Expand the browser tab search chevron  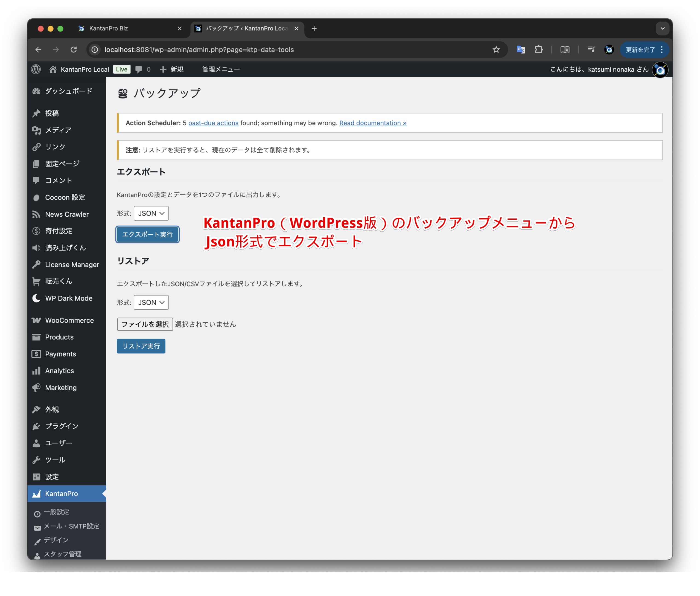pos(662,29)
